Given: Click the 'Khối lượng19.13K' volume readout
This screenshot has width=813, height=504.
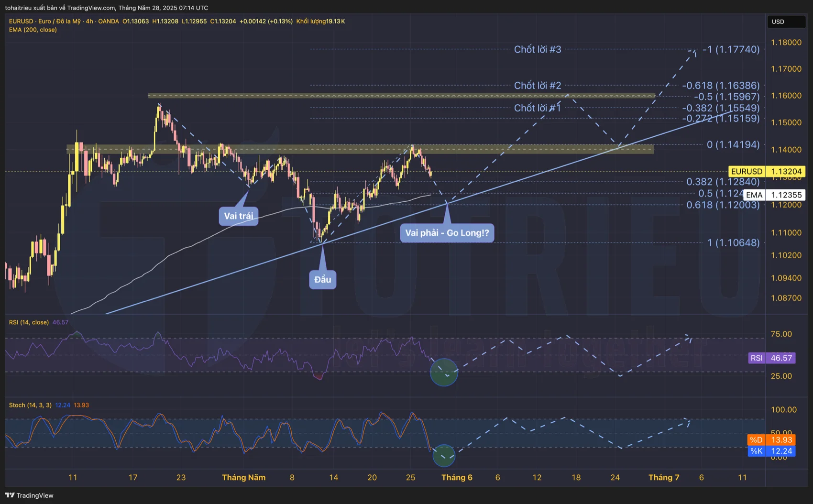Looking at the screenshot, I should point(320,21).
